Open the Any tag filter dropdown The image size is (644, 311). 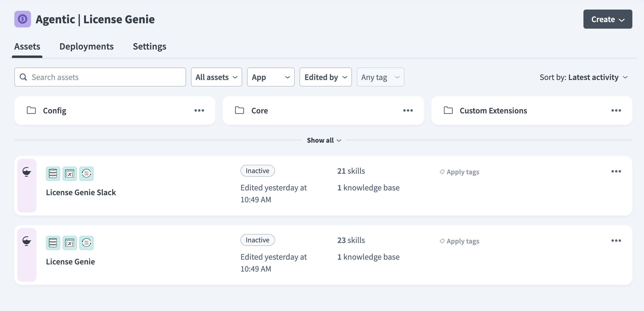click(381, 77)
